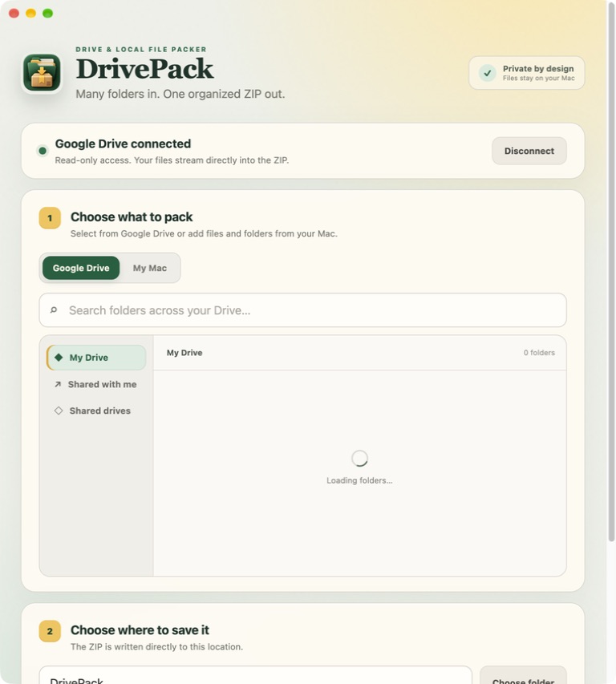Click the yellow minimize window button
Screen dimensions: 616x684
click(31, 13)
